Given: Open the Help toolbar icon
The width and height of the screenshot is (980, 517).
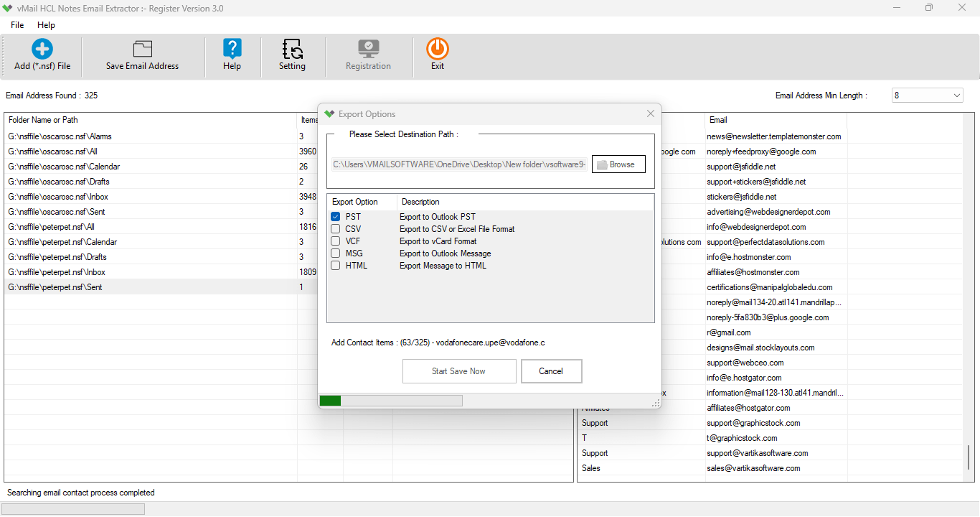Looking at the screenshot, I should pyautogui.click(x=232, y=49).
